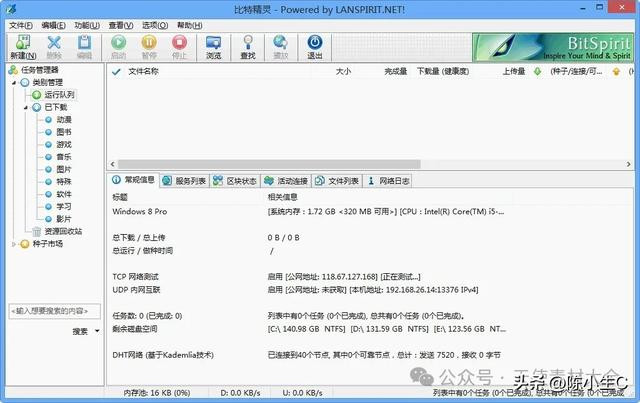Select the 学习 category
The image size is (640, 403).
tap(64, 207)
